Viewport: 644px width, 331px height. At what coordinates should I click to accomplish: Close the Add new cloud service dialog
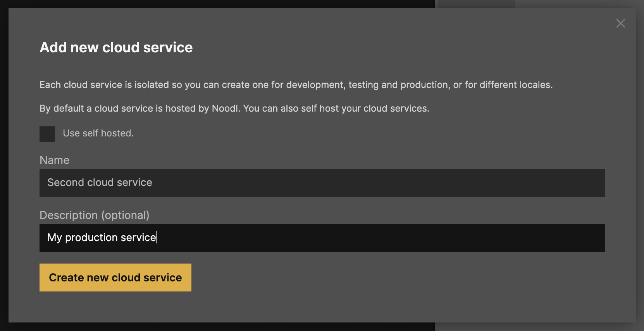pos(620,24)
